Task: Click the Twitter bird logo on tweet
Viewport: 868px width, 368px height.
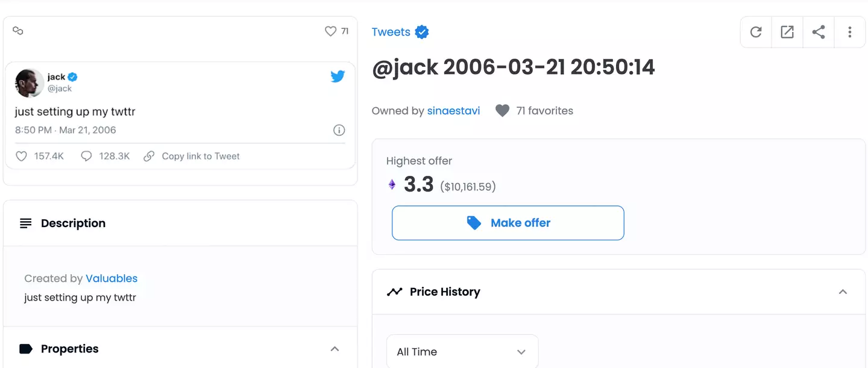Action: pos(338,76)
